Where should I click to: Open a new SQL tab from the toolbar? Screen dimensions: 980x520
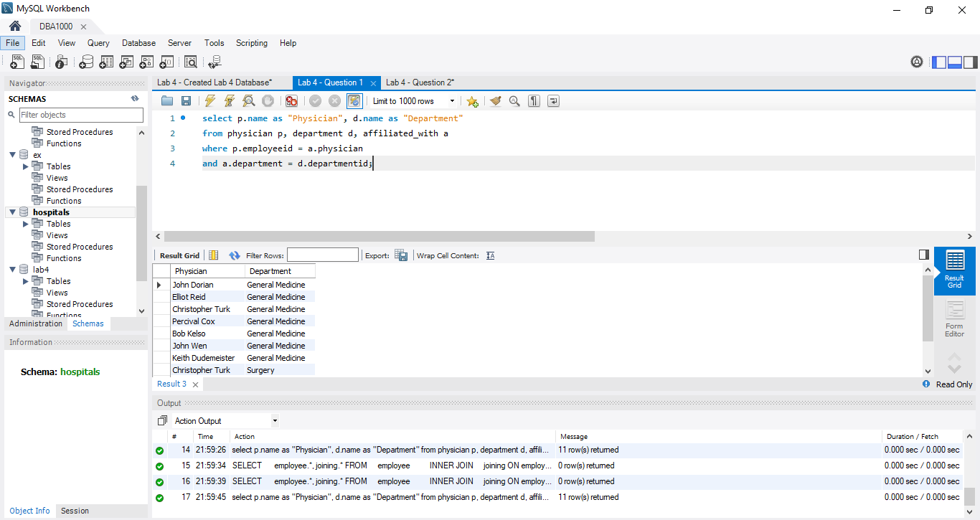17,62
